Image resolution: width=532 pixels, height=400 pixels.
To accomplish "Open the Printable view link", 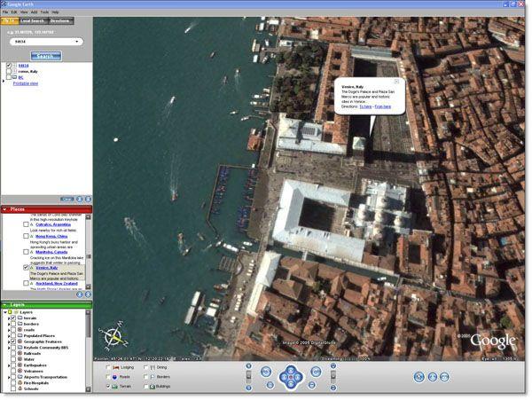I will pyautogui.click(x=26, y=83).
